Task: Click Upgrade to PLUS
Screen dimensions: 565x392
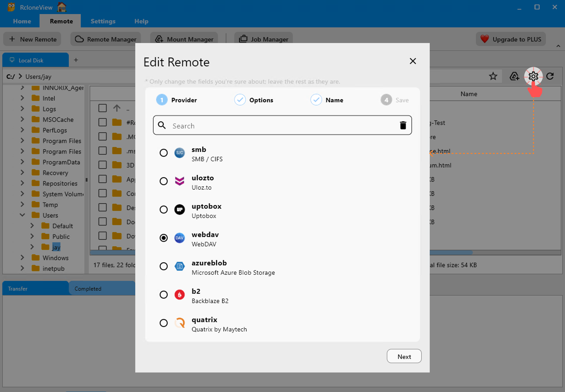Action: 510,39
